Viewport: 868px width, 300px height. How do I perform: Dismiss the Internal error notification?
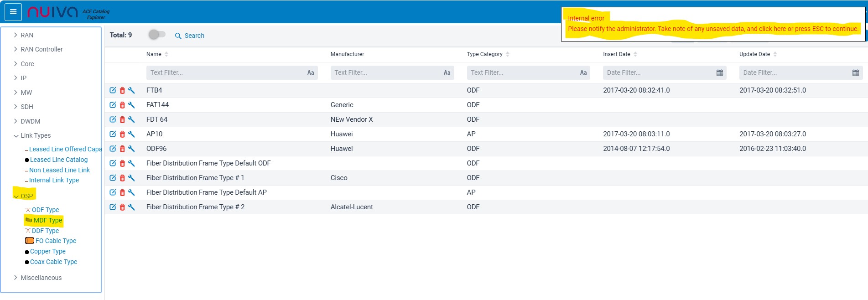712,29
